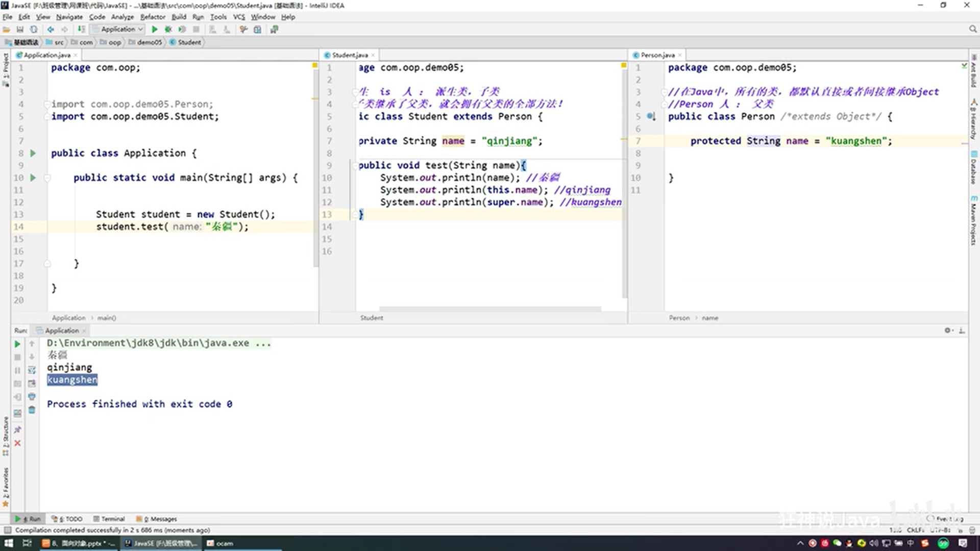
Task: Close Run tab with red X icon
Action: tap(17, 443)
